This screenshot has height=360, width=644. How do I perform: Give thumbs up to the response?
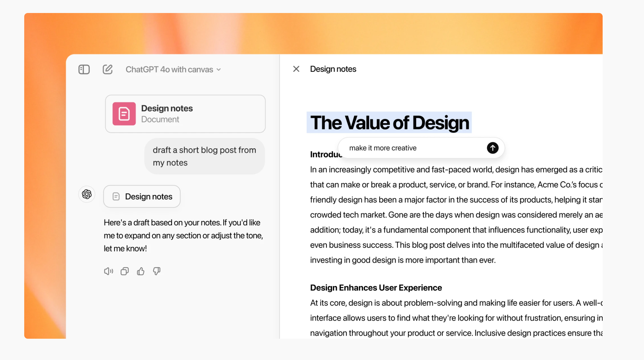click(x=141, y=271)
